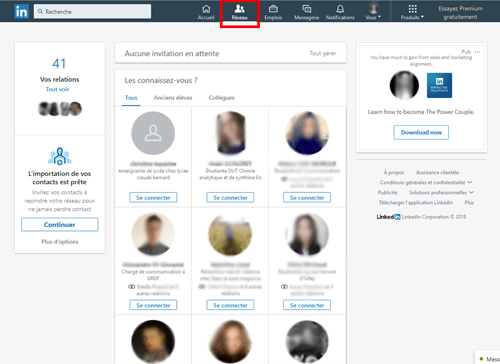Click LinkedIn Marketing Solutions ad logo
Screen dimensions: 500x364
click(x=439, y=85)
